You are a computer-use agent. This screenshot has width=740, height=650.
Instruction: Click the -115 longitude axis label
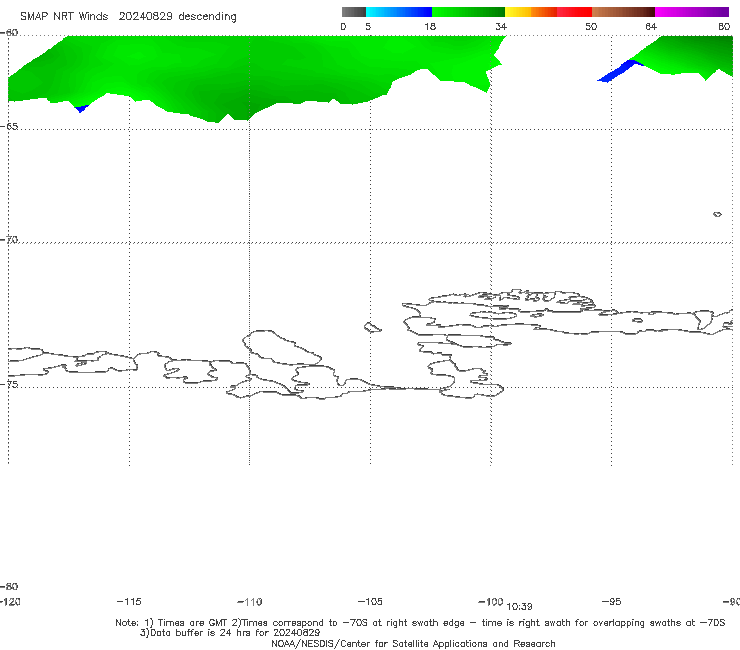[129, 602]
